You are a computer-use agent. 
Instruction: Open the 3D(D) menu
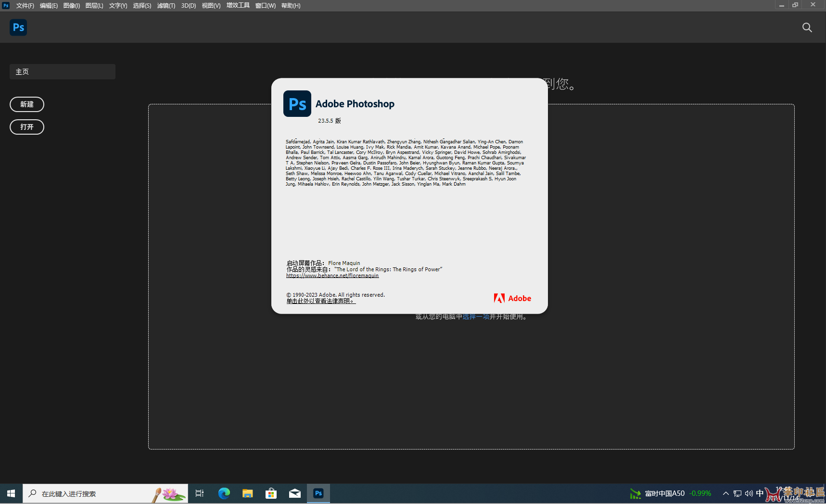[x=189, y=6]
